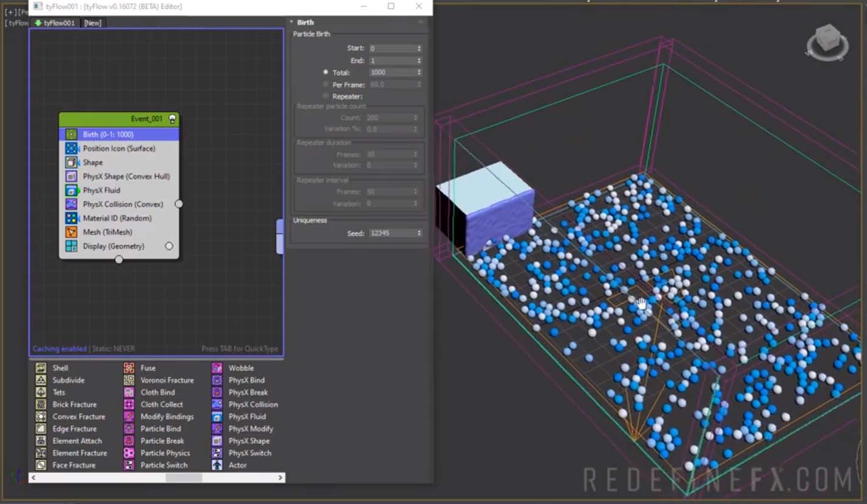Viewport: 867px width, 504px height.
Task: Pick the Particle Physics operator
Action: click(157, 453)
